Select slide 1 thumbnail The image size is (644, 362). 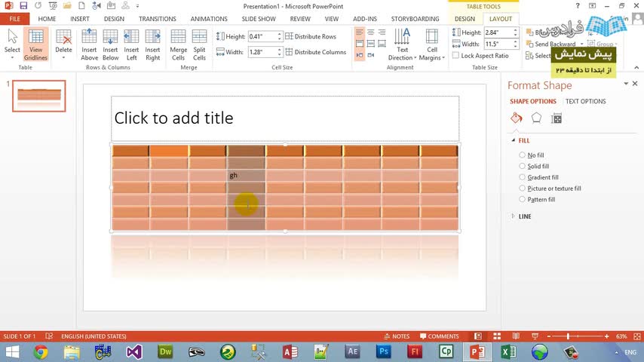click(39, 96)
